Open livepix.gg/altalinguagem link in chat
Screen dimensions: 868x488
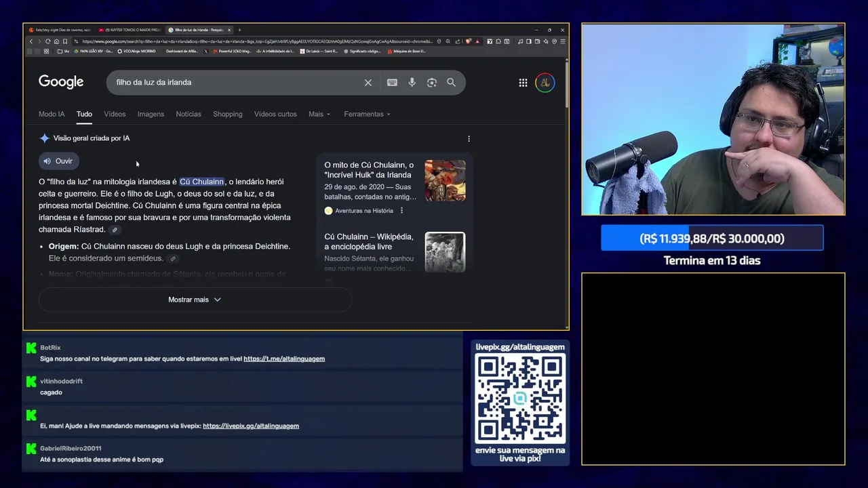tap(251, 426)
